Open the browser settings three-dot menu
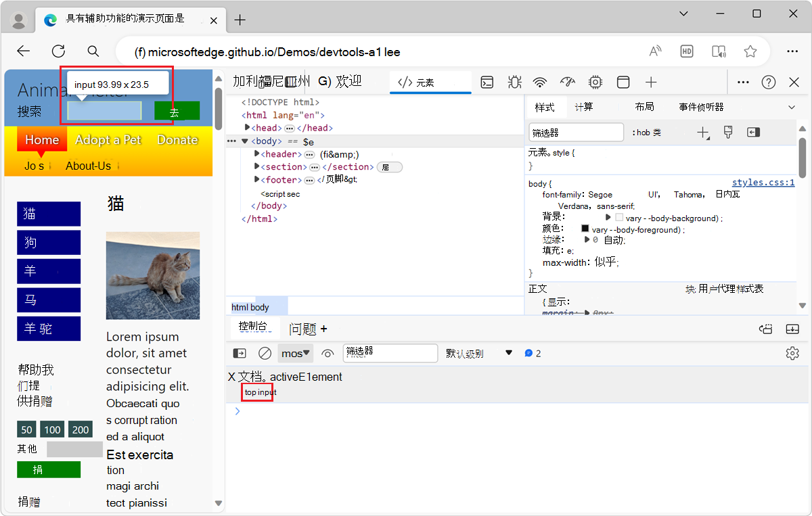The width and height of the screenshot is (812, 516). [x=792, y=51]
